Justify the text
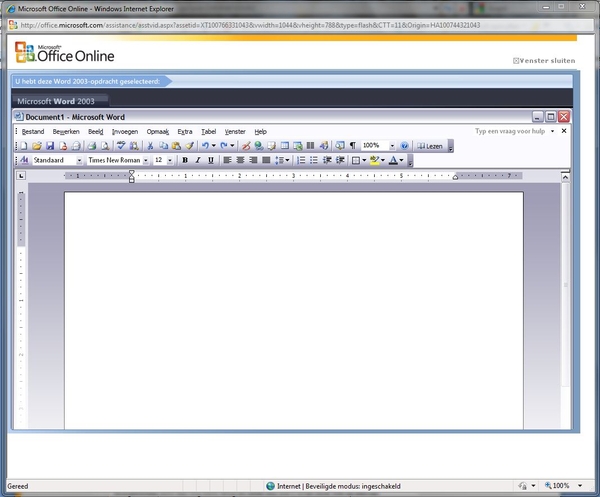600x497 pixels. tap(266, 160)
